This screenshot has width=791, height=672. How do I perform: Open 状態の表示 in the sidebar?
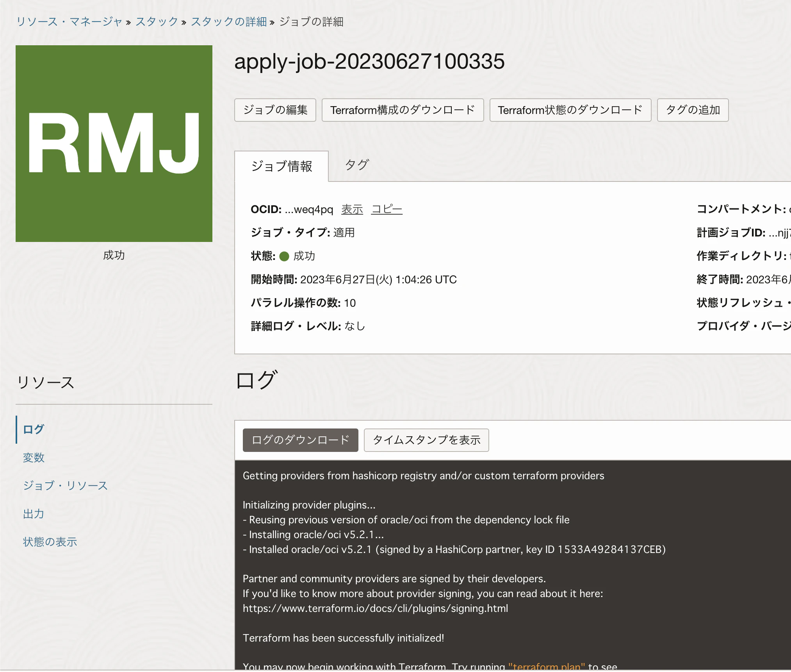click(x=50, y=542)
